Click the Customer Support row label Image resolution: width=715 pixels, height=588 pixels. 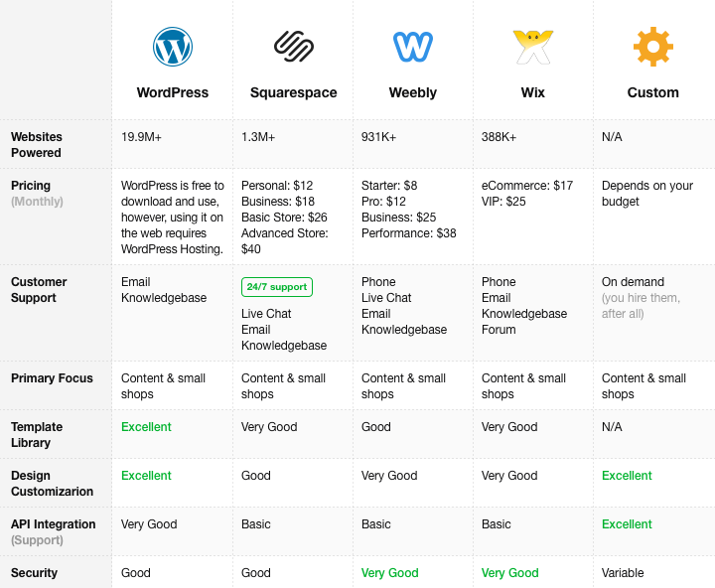pos(39,290)
